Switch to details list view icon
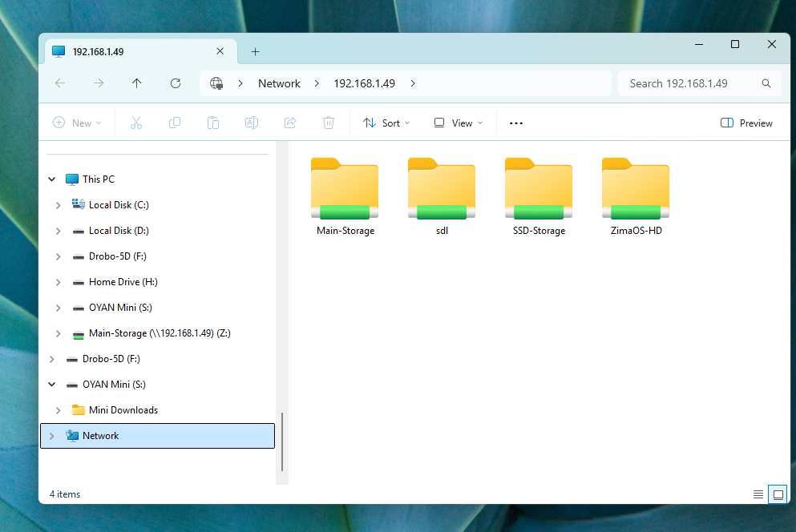796x532 pixels. (758, 494)
